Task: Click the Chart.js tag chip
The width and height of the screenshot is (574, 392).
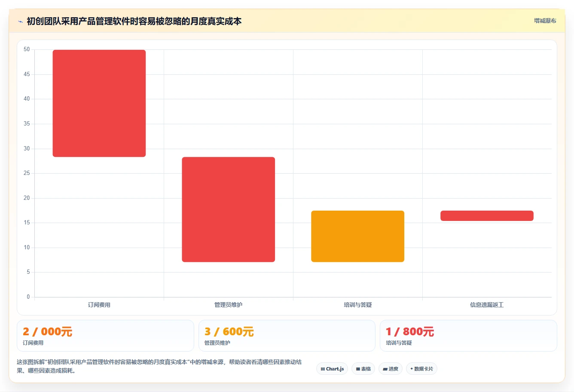Action: [332, 369]
